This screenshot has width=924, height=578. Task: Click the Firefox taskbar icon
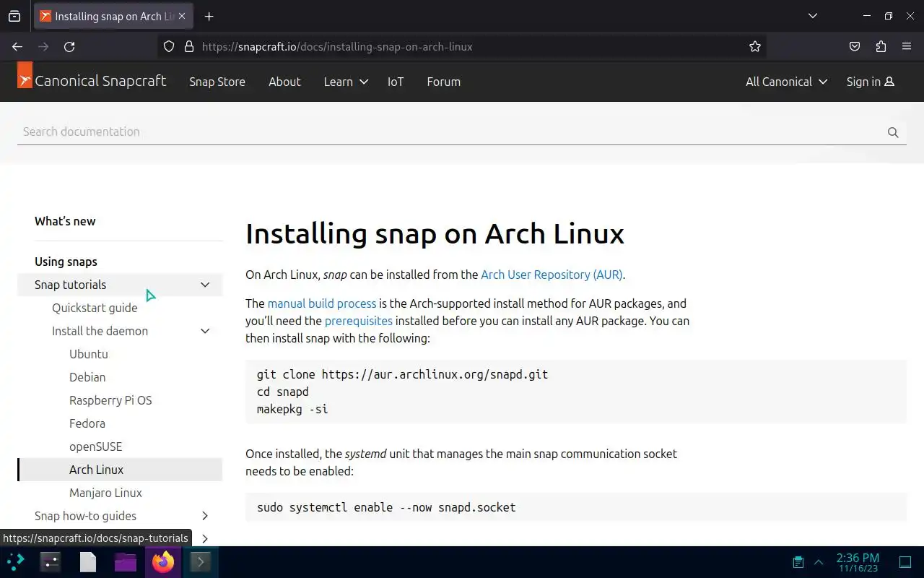coord(163,561)
